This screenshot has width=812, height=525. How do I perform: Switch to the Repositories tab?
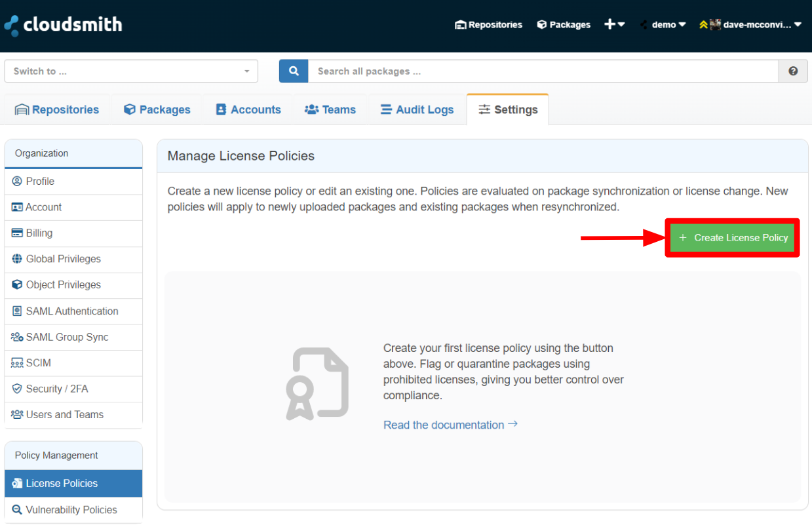tap(57, 109)
